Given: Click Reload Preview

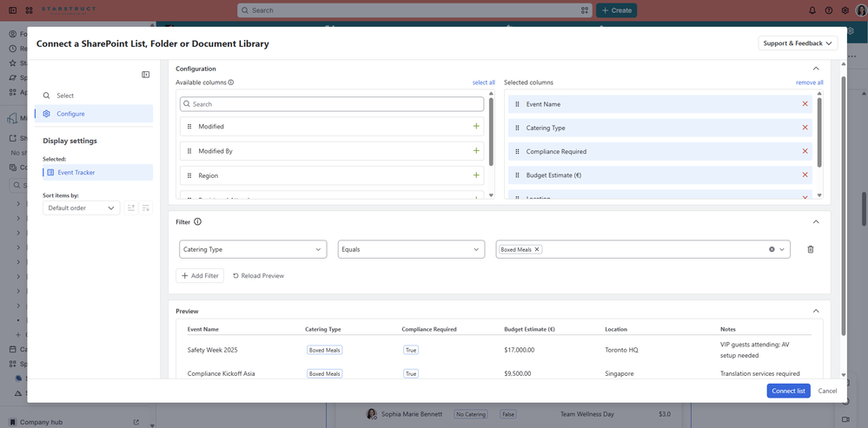Looking at the screenshot, I should 258,275.
